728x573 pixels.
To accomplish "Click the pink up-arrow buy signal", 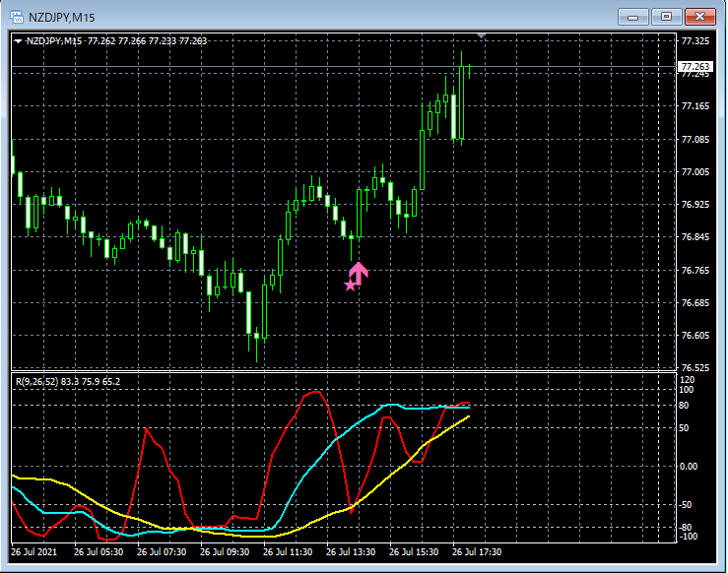I will [x=359, y=274].
